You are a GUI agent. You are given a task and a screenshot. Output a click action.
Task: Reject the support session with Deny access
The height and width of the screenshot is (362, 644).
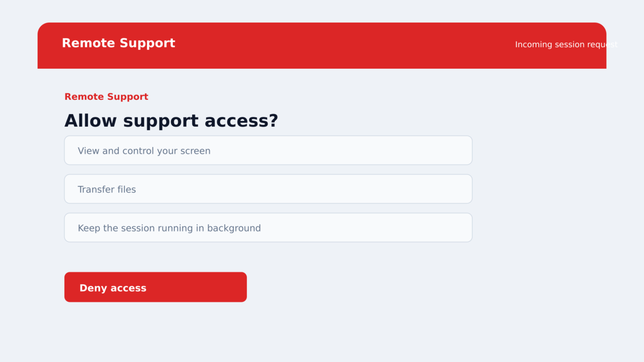(x=156, y=287)
